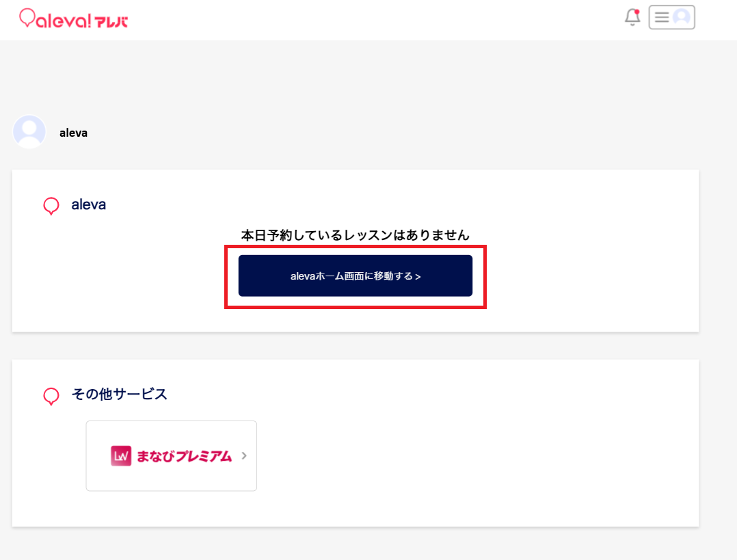Viewport: 737px width, 560px height.
Task: Click the LW logo icon in the まなびプレミアム card
Action: pyautogui.click(x=120, y=456)
